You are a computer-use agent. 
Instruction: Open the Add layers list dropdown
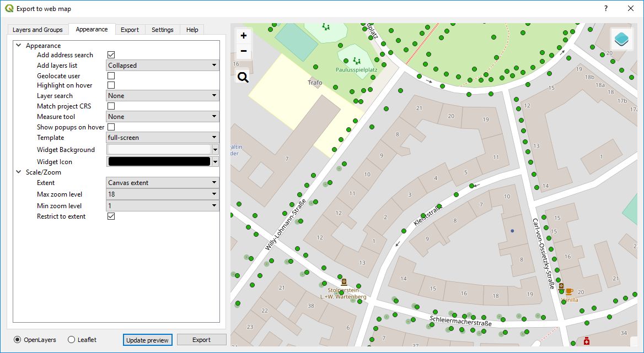[x=162, y=66]
